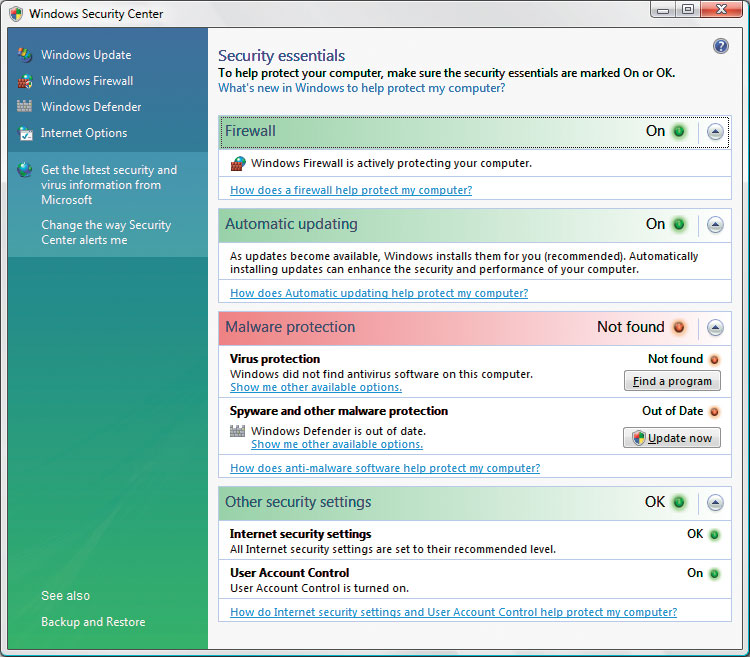
Task: Open Backup and Restore from See also
Action: coord(93,622)
